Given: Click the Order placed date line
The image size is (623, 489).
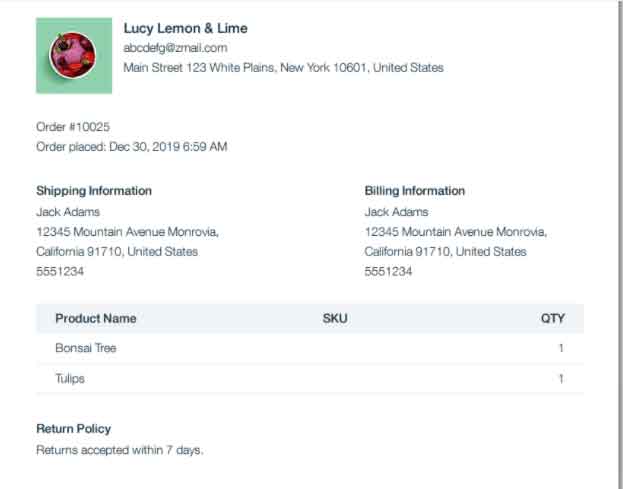Looking at the screenshot, I should coord(132,147).
